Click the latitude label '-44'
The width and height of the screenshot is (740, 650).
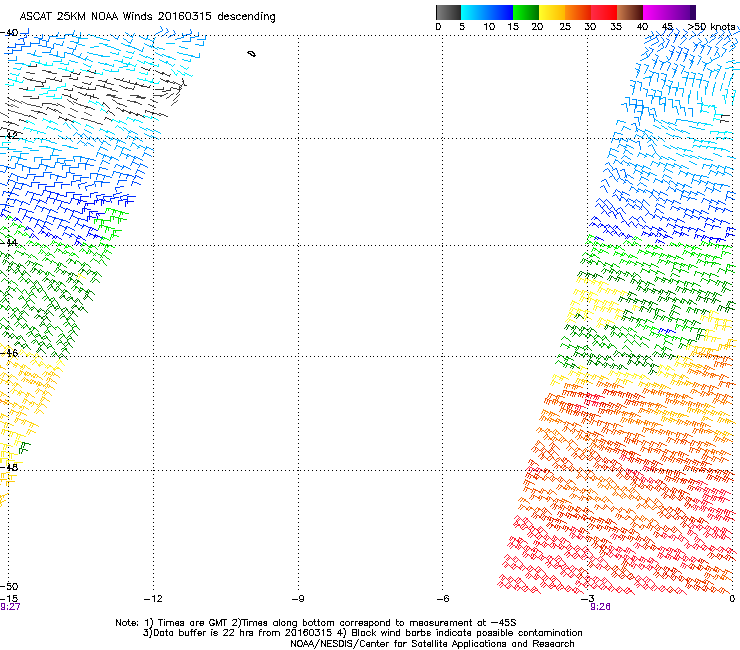coord(9,243)
